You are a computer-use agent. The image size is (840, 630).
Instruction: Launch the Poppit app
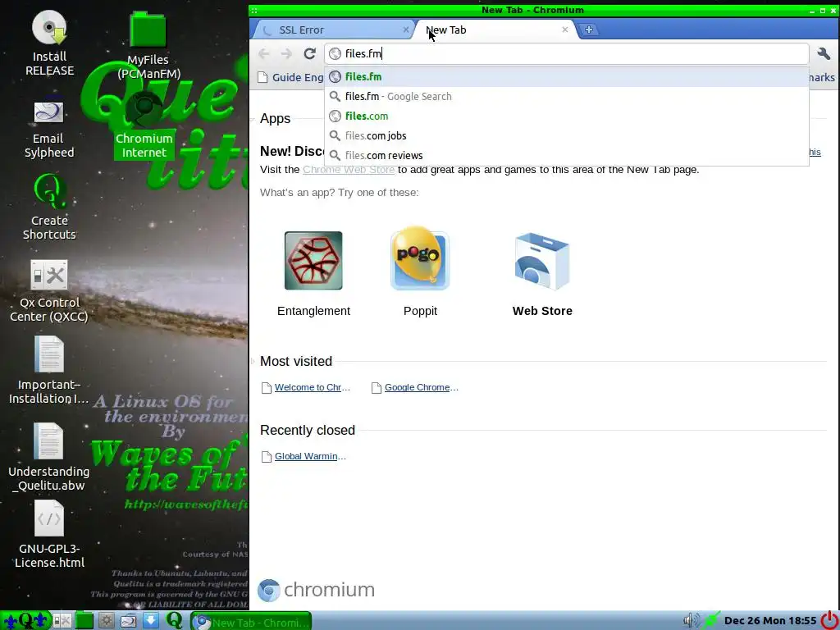click(420, 273)
